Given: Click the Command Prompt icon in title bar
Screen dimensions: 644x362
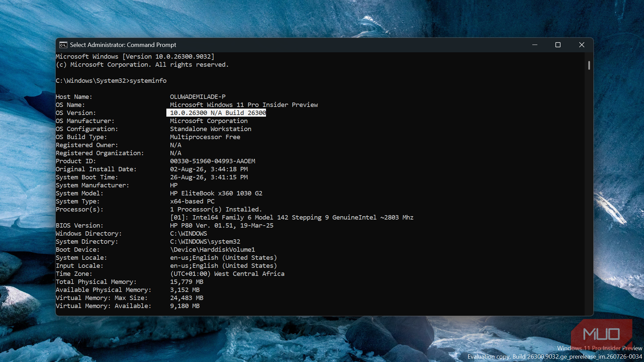Looking at the screenshot, I should coord(63,45).
